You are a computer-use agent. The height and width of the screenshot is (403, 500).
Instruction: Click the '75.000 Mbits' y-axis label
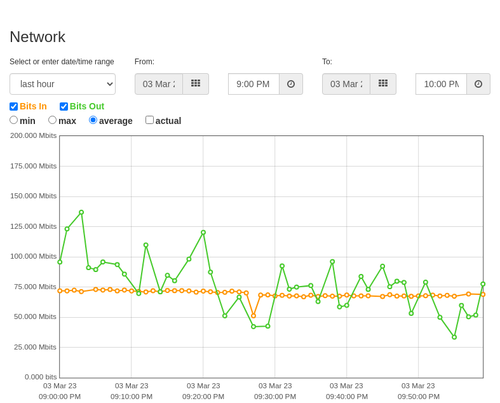[35, 287]
